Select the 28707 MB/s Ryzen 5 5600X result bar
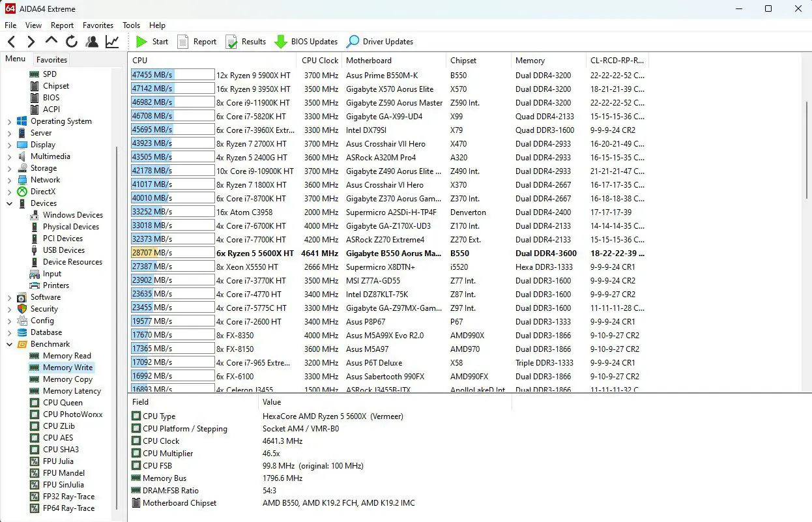The height and width of the screenshot is (522, 812). pyautogui.click(x=173, y=253)
